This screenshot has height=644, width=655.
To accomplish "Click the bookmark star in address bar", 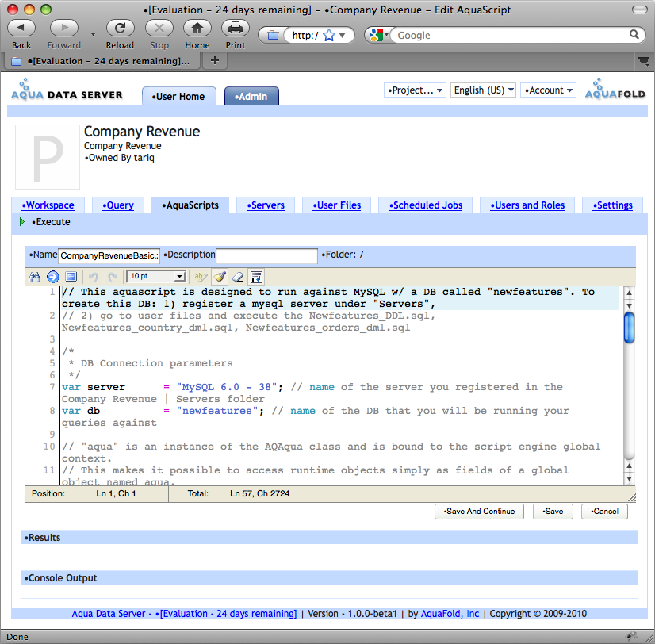I will 329,36.
